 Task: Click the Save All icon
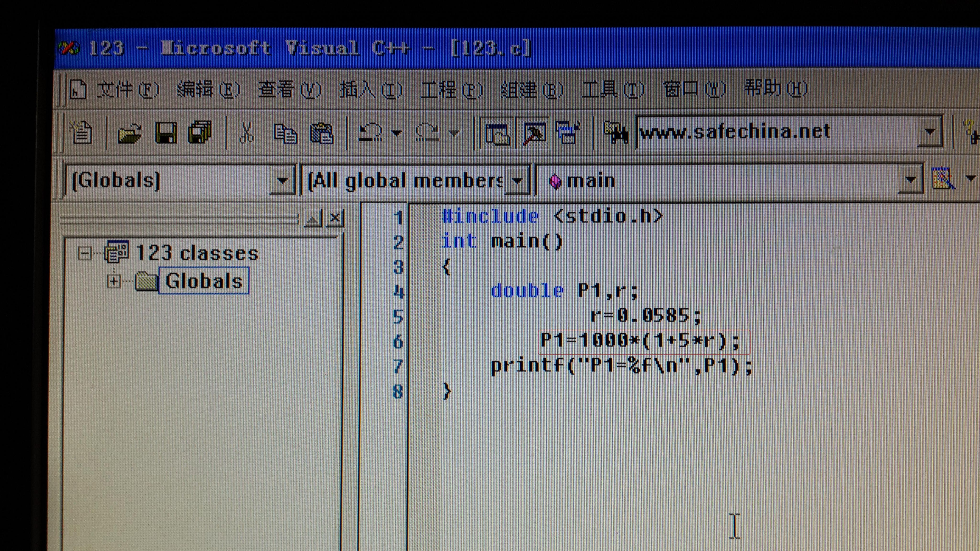200,132
